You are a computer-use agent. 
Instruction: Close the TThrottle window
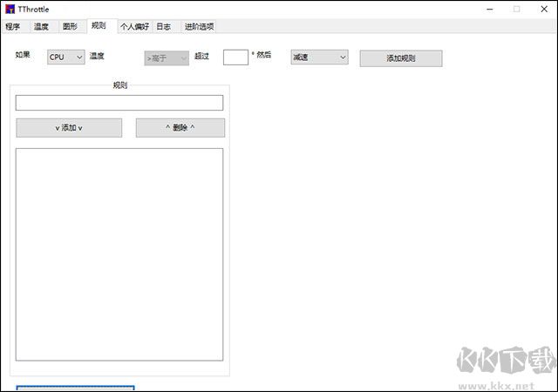544,10
